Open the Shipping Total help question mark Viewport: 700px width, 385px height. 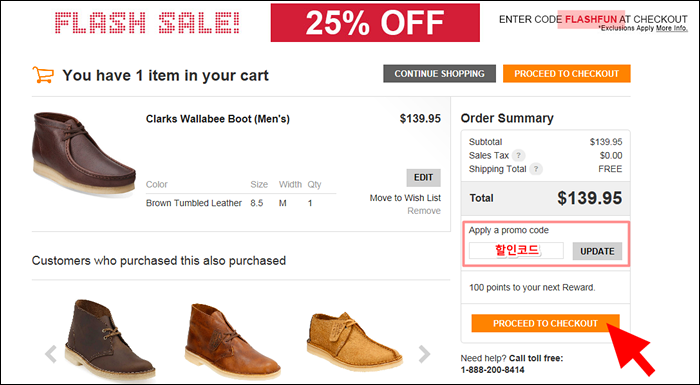click(x=536, y=169)
